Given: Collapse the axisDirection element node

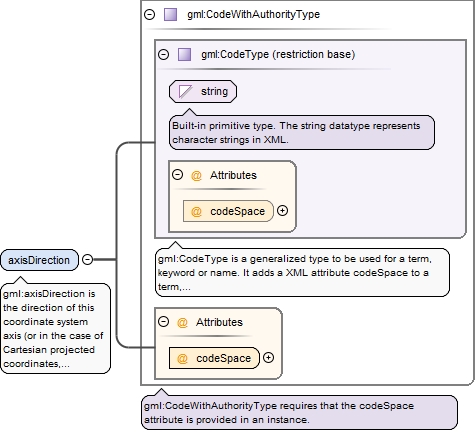Looking at the screenshot, I should coord(87,259).
